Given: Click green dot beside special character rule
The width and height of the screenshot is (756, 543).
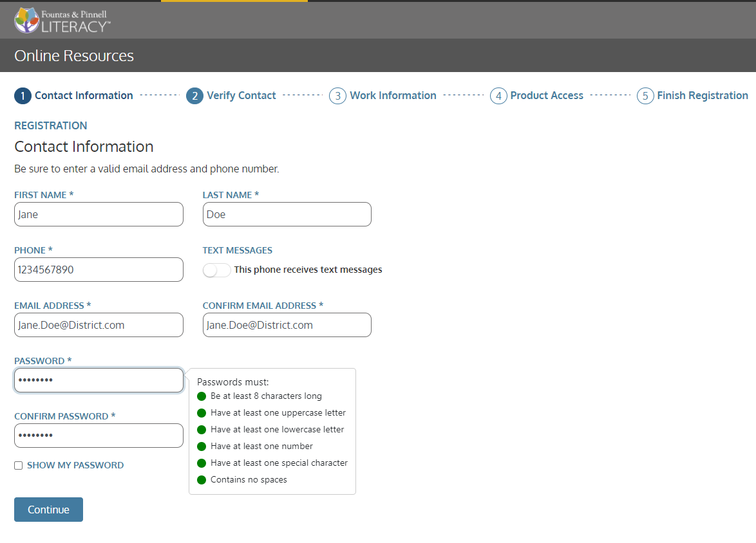Looking at the screenshot, I should coord(202,463).
